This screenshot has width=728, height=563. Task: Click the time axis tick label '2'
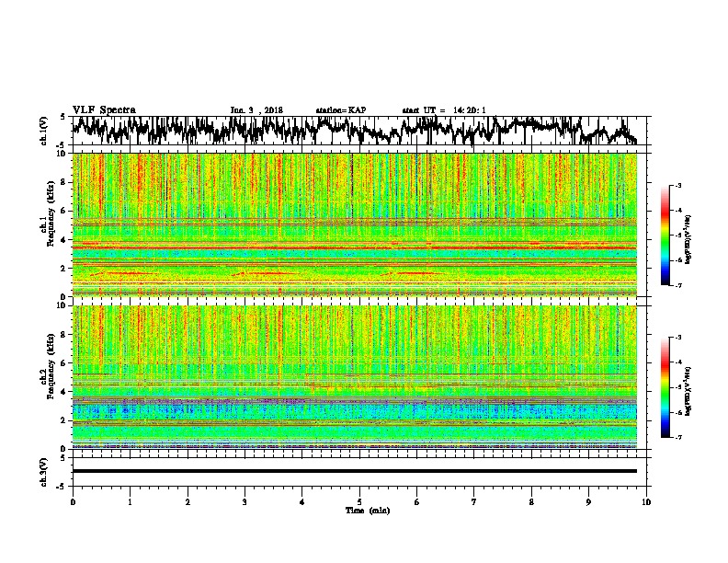[x=188, y=502]
